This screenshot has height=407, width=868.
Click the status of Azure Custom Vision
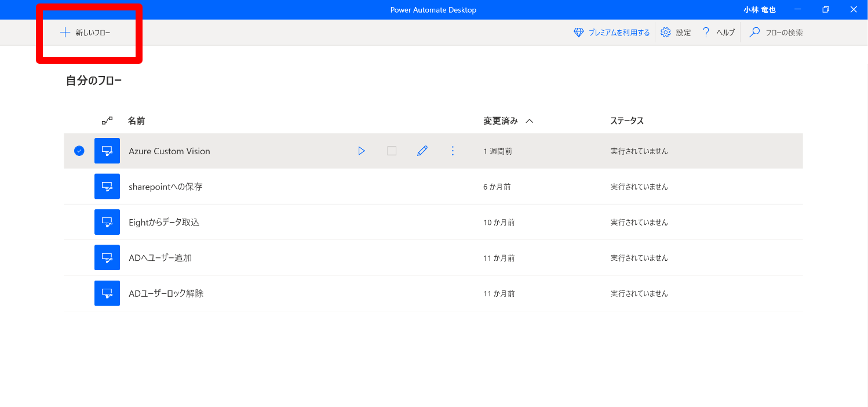[x=639, y=151]
